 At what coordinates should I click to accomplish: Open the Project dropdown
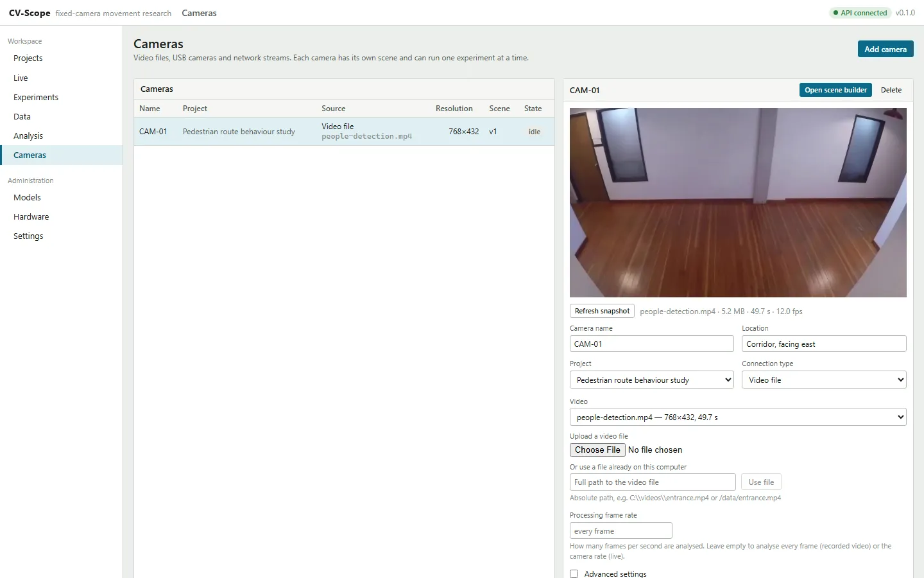(x=651, y=380)
